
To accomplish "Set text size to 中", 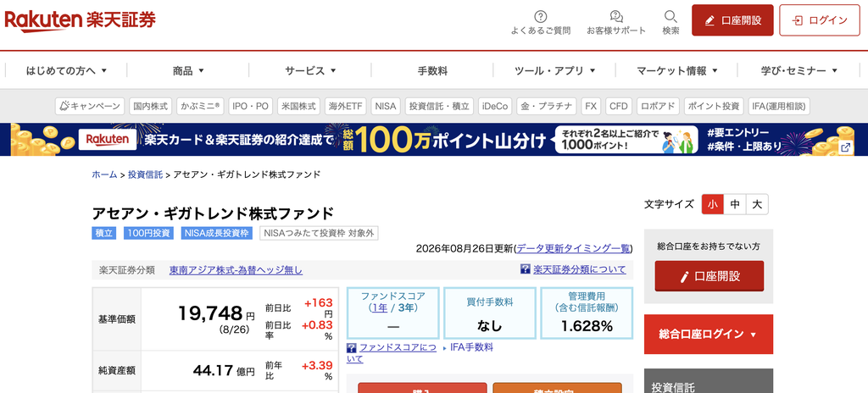I will [x=735, y=204].
